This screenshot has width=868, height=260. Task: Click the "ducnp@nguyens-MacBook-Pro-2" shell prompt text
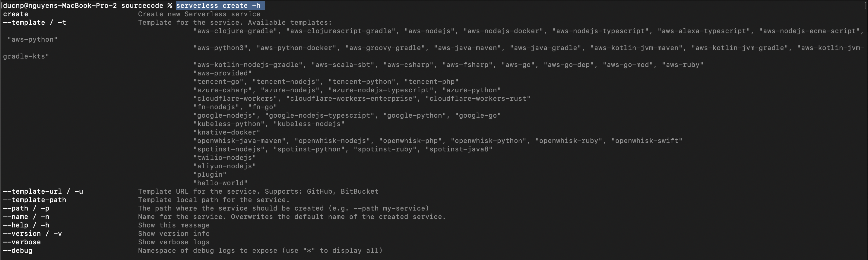click(60, 6)
